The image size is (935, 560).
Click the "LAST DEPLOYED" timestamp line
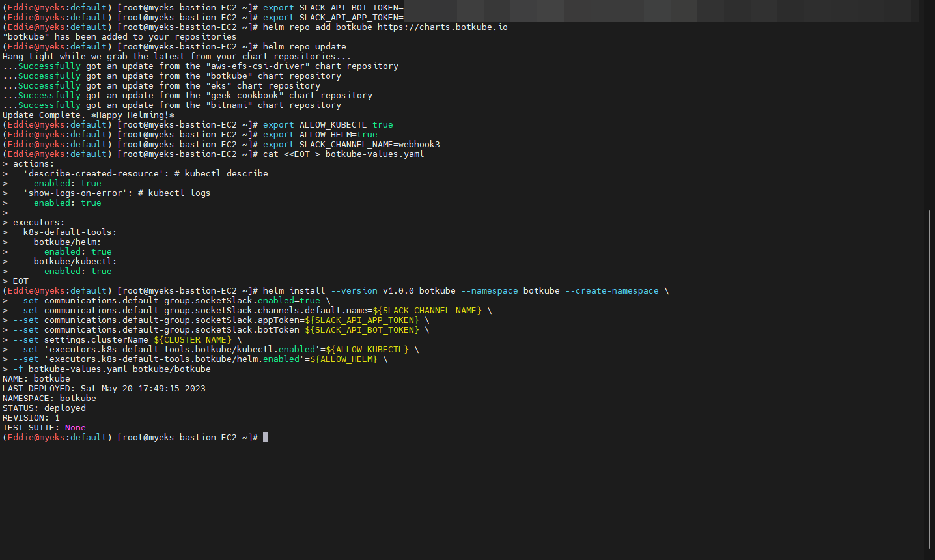coord(104,389)
